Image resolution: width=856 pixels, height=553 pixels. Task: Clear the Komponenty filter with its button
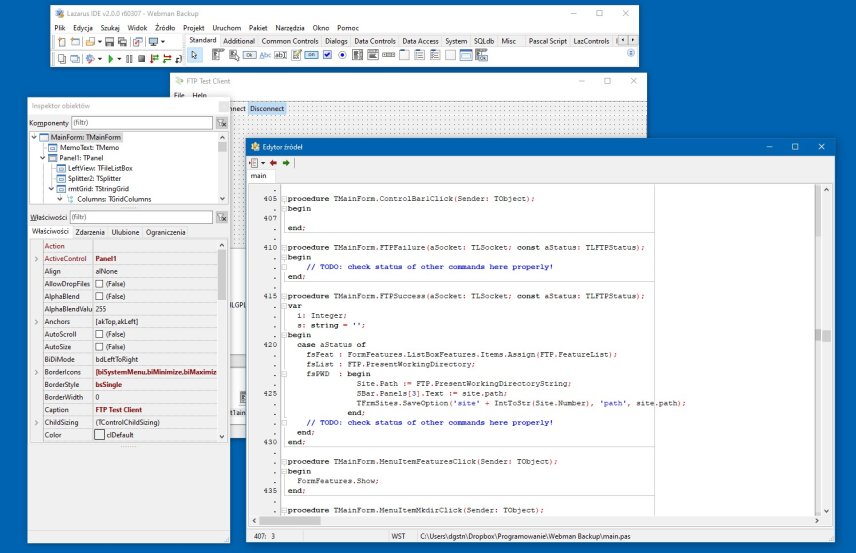(220, 123)
